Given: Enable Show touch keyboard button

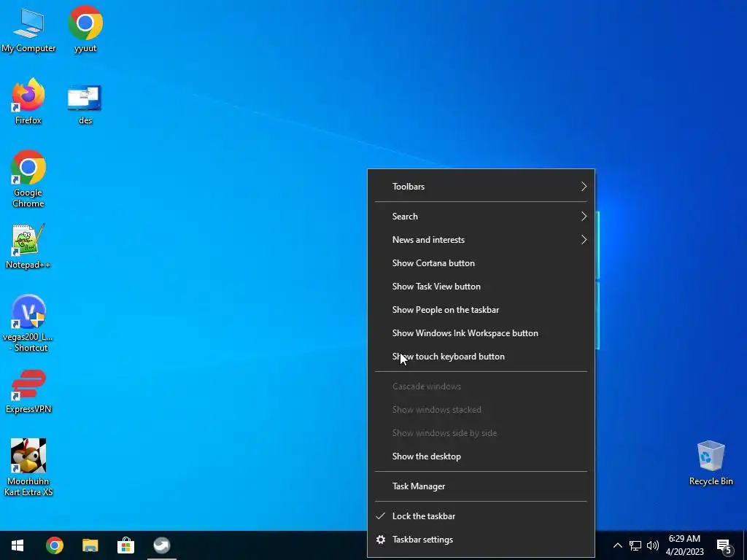Looking at the screenshot, I should point(481,357).
